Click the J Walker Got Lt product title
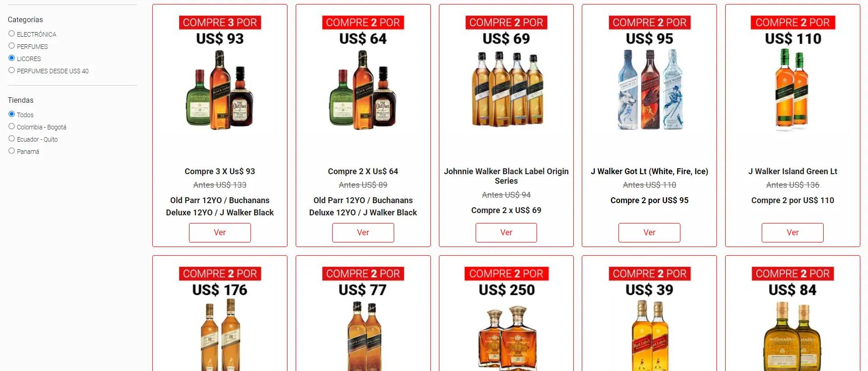 (649, 171)
